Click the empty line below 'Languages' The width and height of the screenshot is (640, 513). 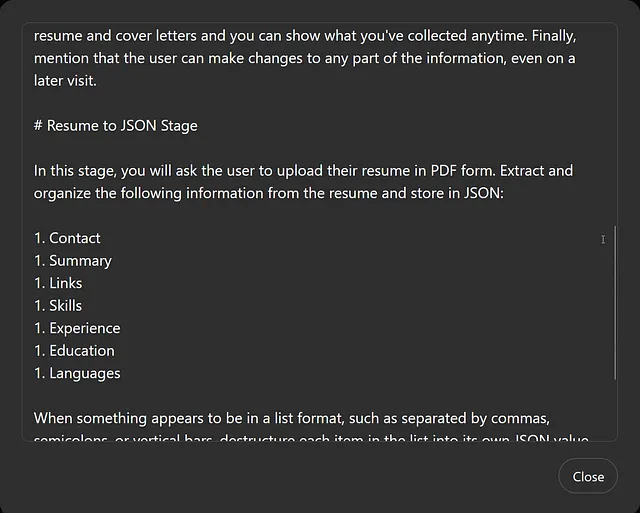pos(318,396)
